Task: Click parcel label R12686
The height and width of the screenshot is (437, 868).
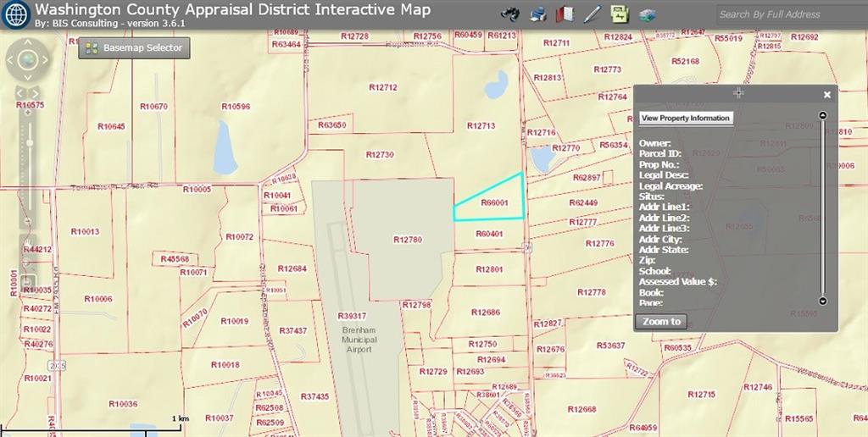Action: click(486, 312)
